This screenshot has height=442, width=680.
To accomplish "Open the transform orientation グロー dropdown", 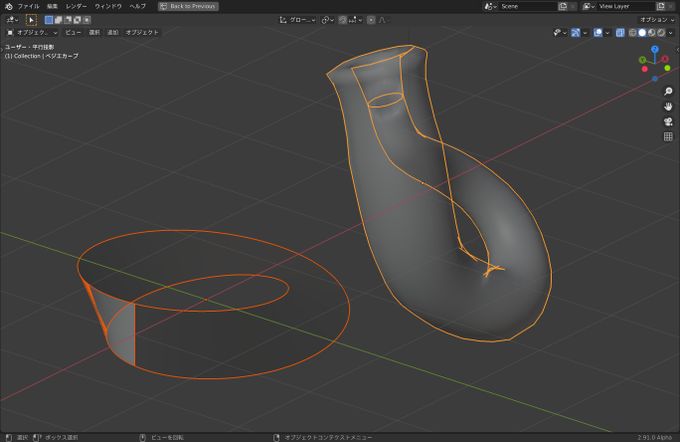I will coord(298,20).
